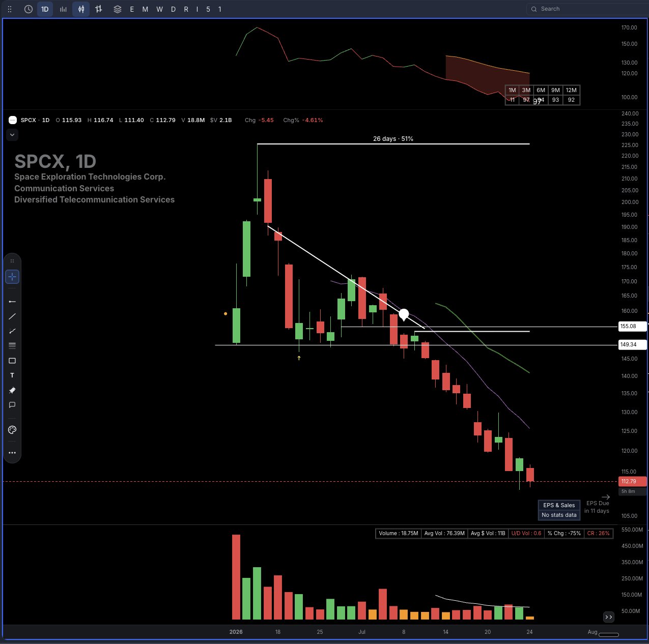The width and height of the screenshot is (649, 644).
Task: Focus the Search input field
Action: [x=587, y=9]
